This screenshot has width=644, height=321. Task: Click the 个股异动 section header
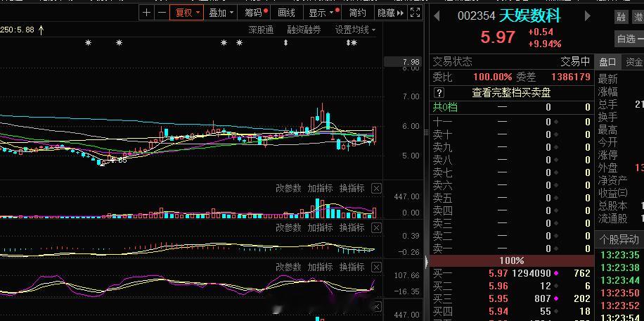click(619, 239)
